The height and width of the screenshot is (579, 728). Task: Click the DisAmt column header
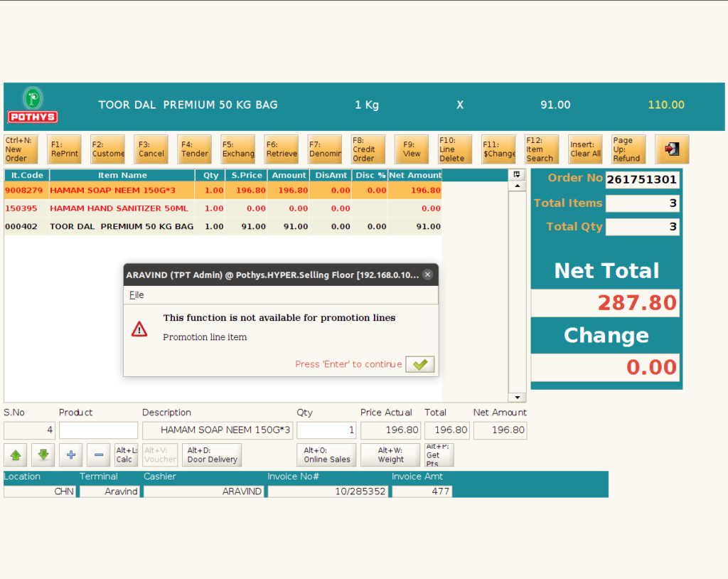(x=331, y=175)
